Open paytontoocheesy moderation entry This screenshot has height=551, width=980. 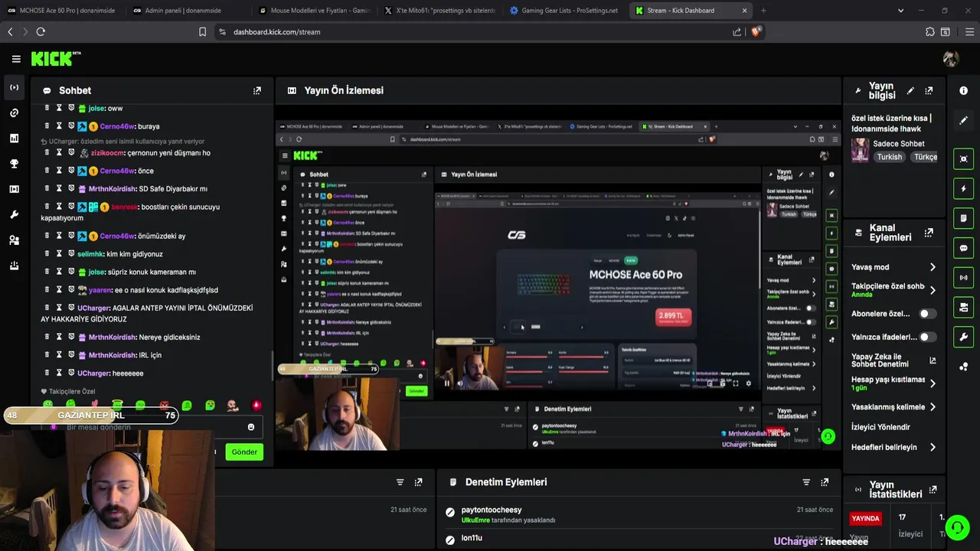pos(492,510)
